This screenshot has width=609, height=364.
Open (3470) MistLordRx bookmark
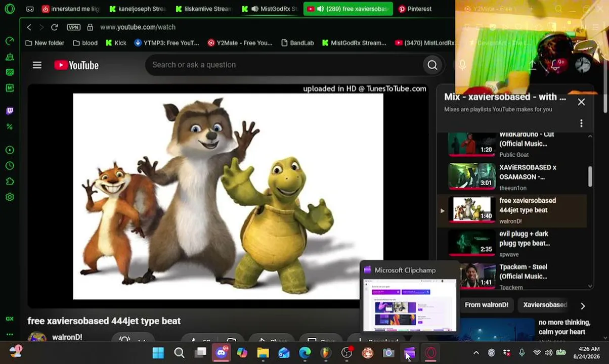pyautogui.click(x=425, y=43)
